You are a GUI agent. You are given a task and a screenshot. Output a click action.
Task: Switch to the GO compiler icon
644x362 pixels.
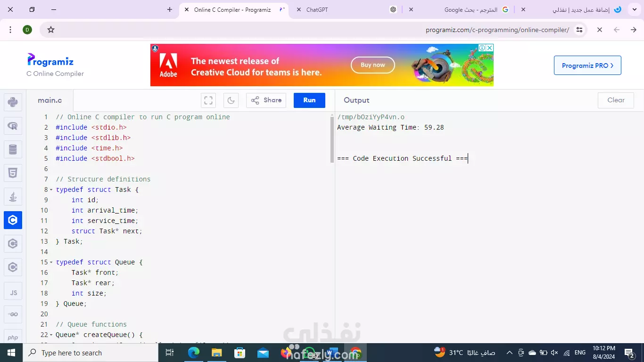(x=13, y=314)
